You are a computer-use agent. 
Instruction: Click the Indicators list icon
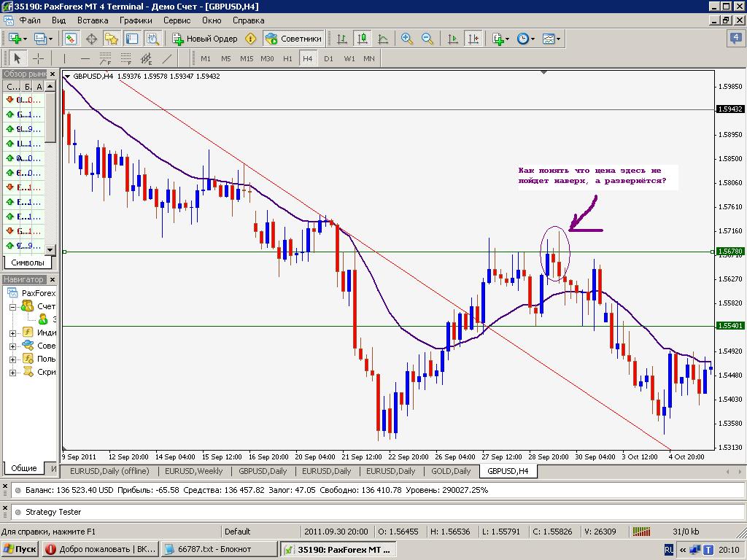click(498, 39)
